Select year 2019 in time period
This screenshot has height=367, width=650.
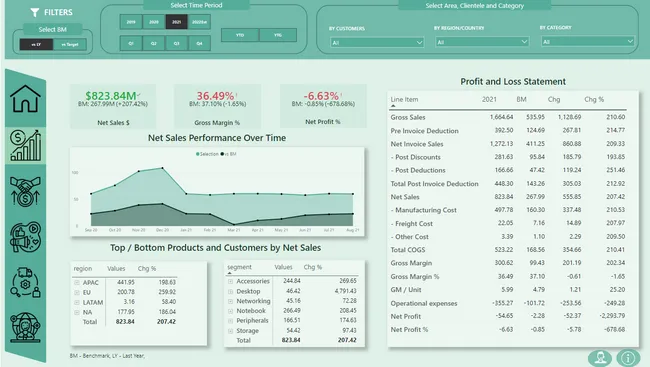131,22
